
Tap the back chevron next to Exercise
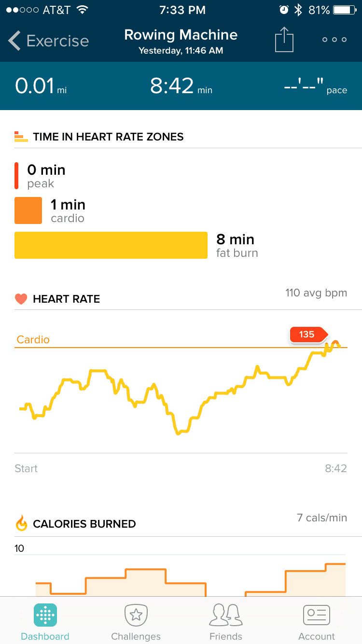coord(14,41)
